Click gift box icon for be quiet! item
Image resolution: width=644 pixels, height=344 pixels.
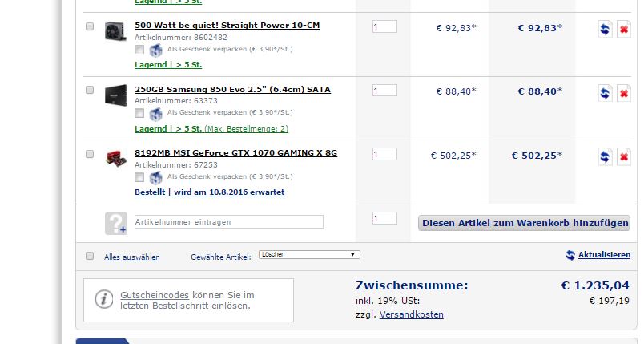(x=155, y=51)
